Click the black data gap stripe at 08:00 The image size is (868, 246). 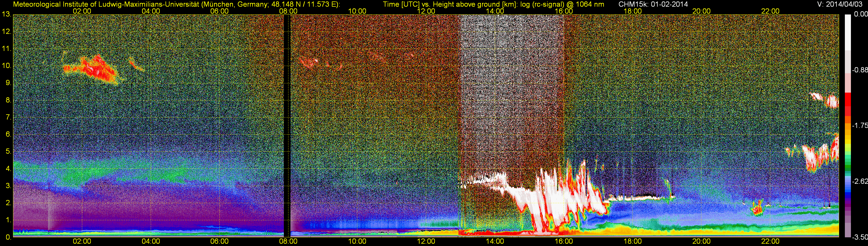pyautogui.click(x=287, y=126)
